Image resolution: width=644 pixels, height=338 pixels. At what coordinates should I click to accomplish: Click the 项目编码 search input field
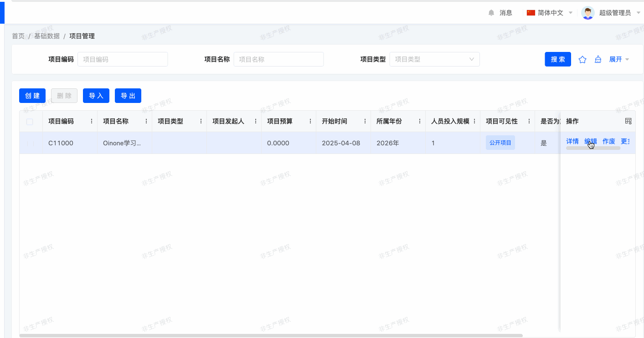[x=123, y=59]
